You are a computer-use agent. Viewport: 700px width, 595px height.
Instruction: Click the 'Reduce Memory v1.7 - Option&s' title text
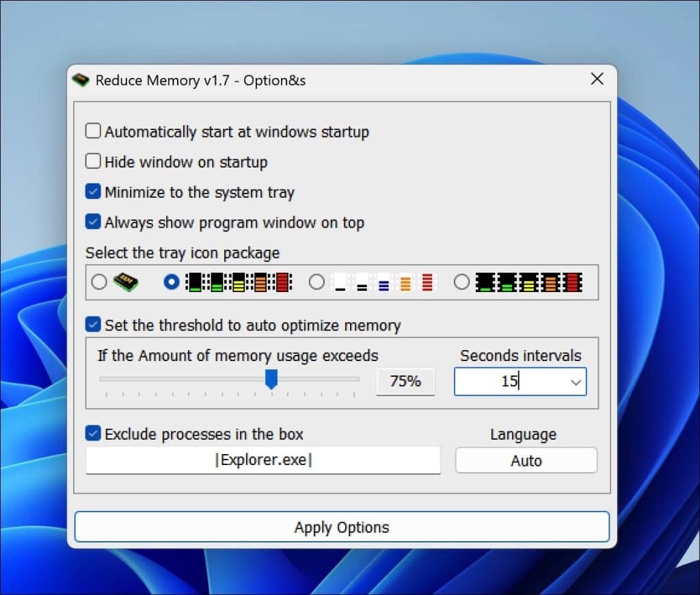[x=201, y=81]
